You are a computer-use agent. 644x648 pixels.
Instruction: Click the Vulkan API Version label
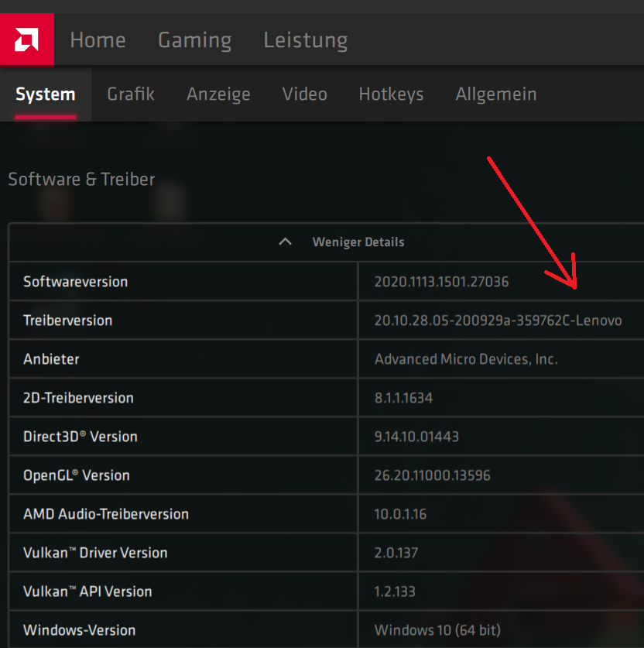pos(87,591)
